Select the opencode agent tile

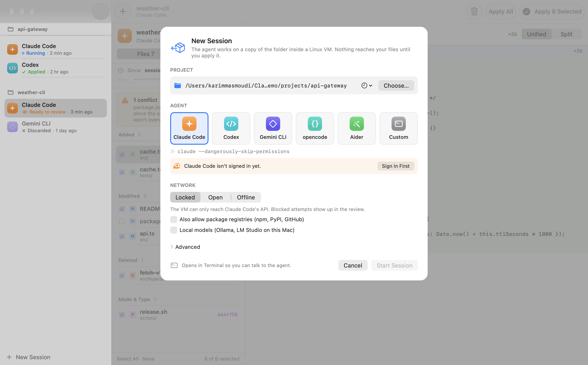point(315,128)
